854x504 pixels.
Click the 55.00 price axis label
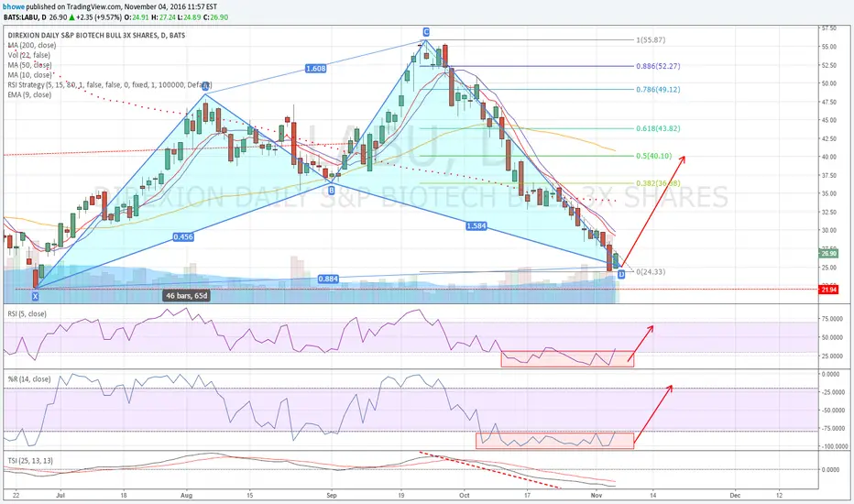click(829, 47)
